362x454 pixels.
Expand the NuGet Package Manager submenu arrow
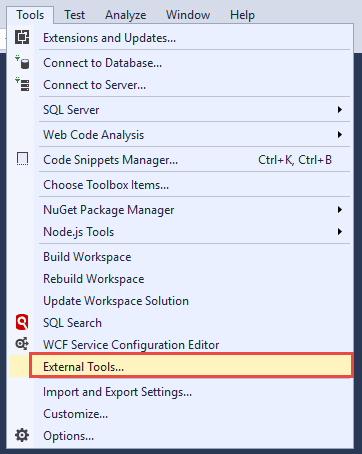pyautogui.click(x=340, y=210)
